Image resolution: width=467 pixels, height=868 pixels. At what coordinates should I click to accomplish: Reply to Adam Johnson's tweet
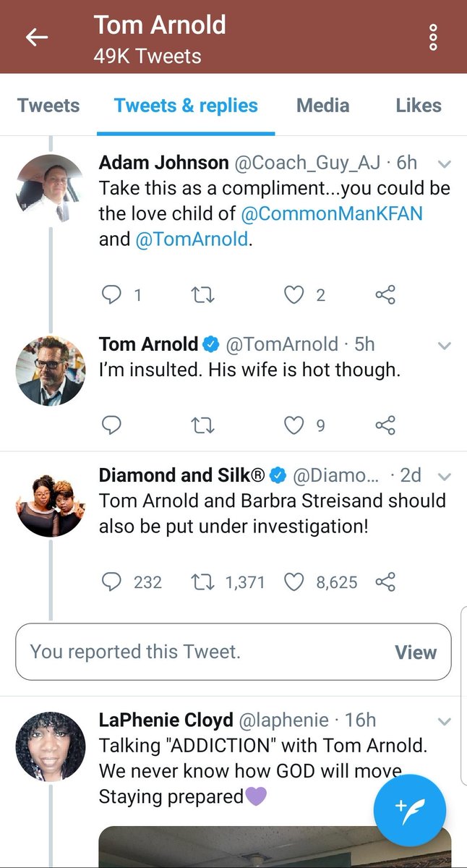(111, 294)
